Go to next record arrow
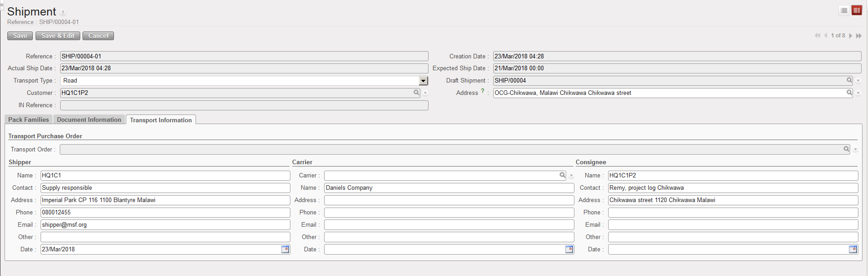This screenshot has height=276, width=868. (851, 36)
